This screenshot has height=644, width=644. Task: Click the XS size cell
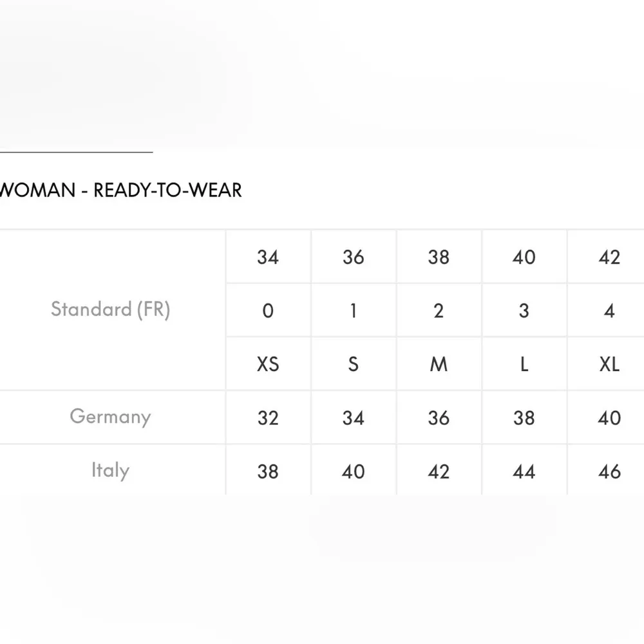coord(268,365)
